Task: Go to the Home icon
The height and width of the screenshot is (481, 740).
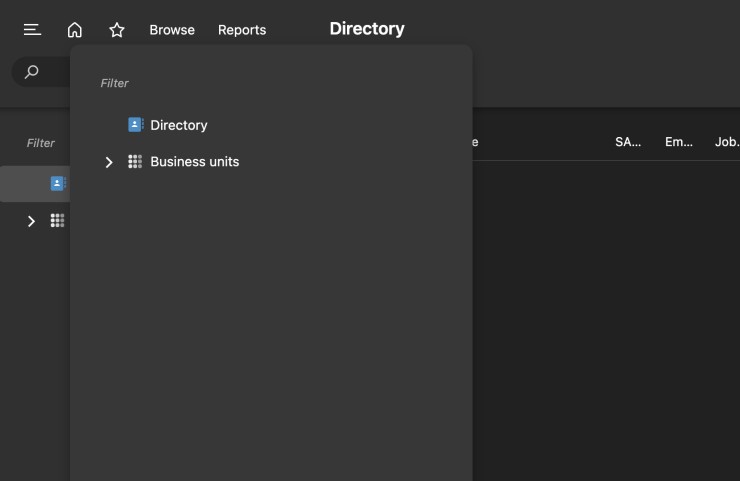Action: (x=75, y=30)
